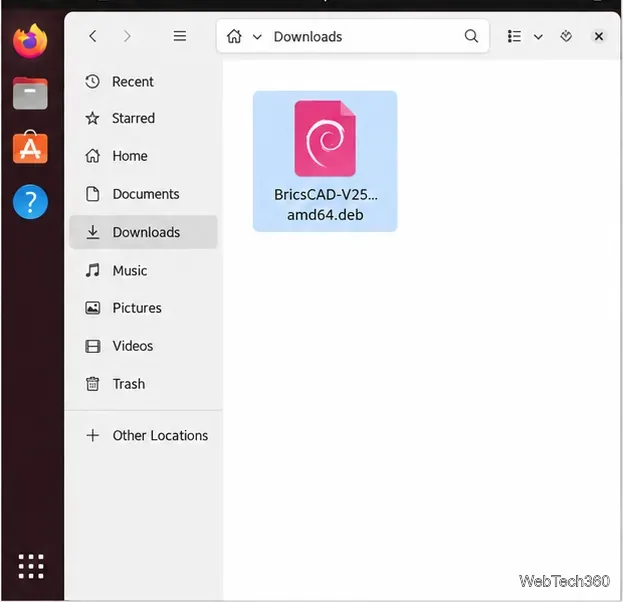Close the Files window
Image resolution: width=623 pixels, height=602 pixels.
pyautogui.click(x=598, y=36)
